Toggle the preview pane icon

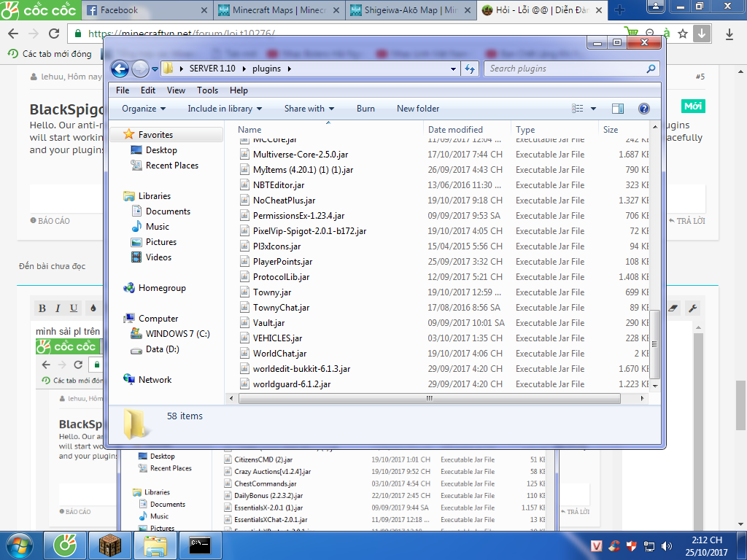point(618,109)
